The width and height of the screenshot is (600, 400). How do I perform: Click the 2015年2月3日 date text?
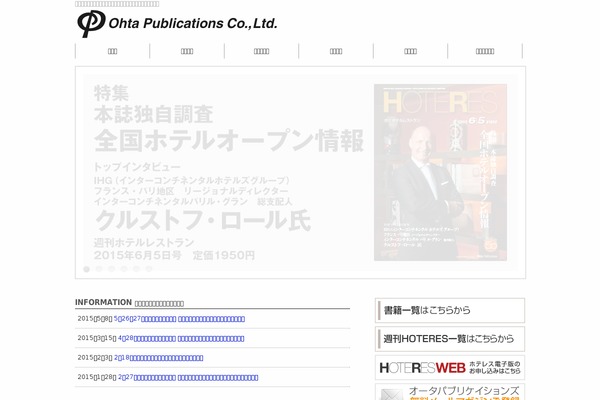pos(95,358)
